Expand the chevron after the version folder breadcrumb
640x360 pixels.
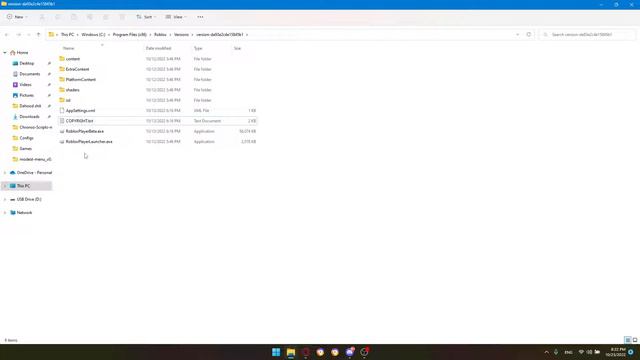coord(247,35)
